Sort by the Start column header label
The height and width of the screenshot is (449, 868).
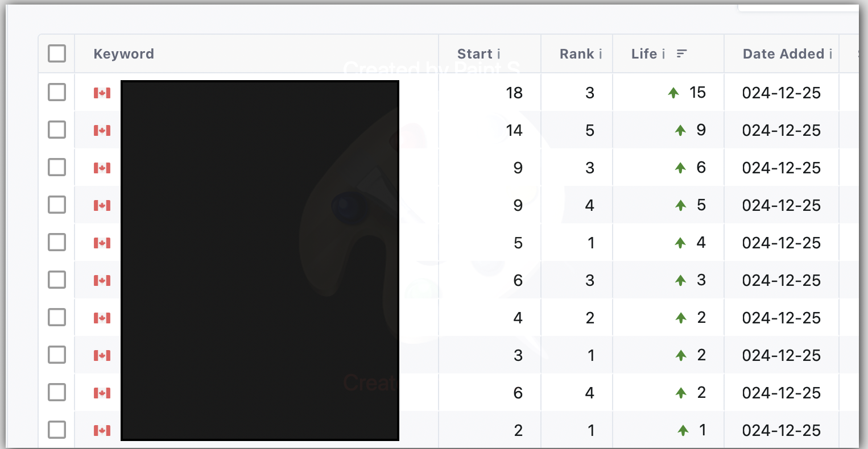click(474, 54)
